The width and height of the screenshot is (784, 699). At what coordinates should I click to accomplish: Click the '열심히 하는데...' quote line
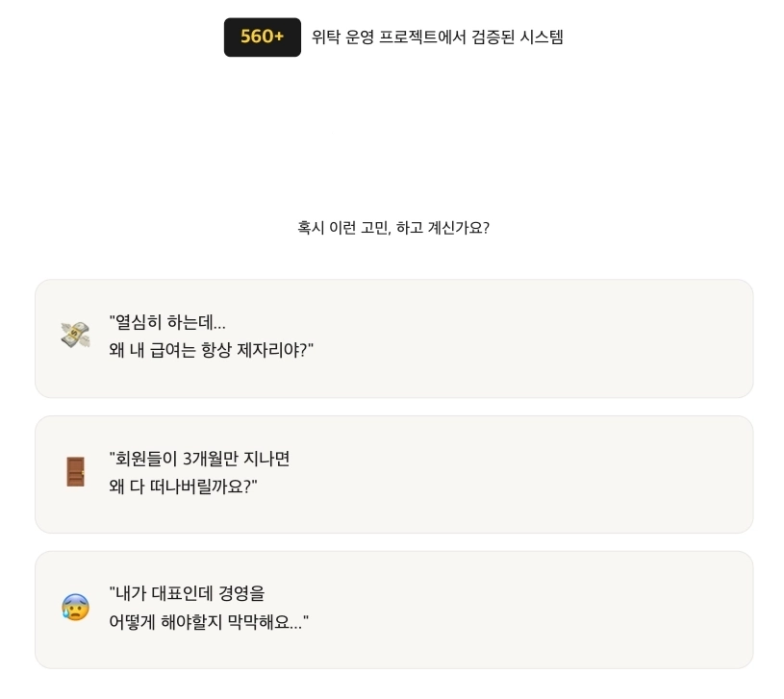coord(168,322)
